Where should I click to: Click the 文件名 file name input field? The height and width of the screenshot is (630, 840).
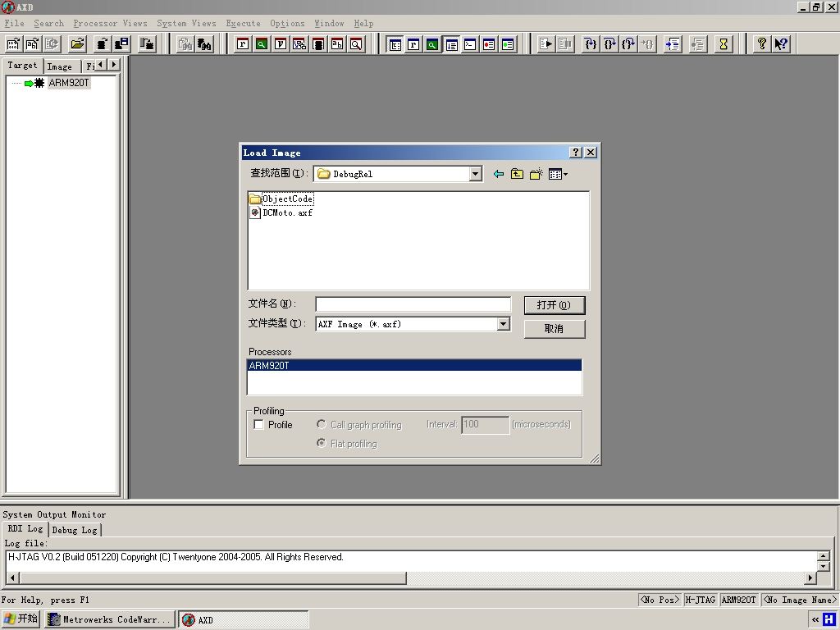pyautogui.click(x=413, y=304)
